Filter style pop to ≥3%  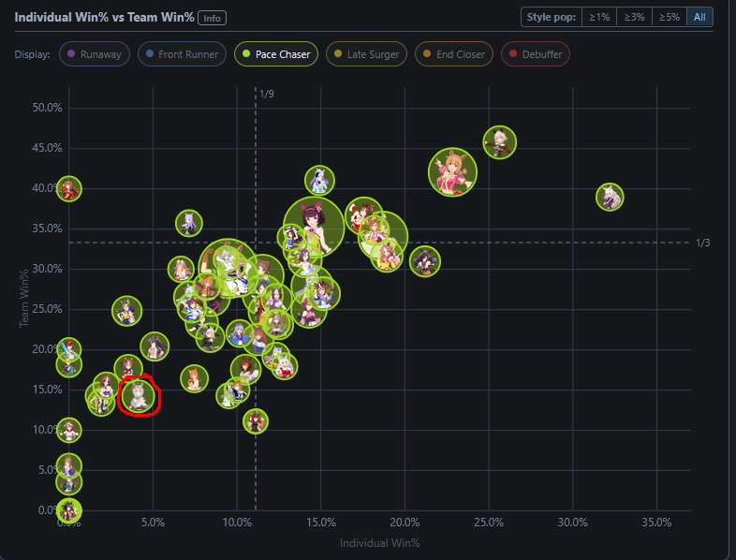(634, 18)
